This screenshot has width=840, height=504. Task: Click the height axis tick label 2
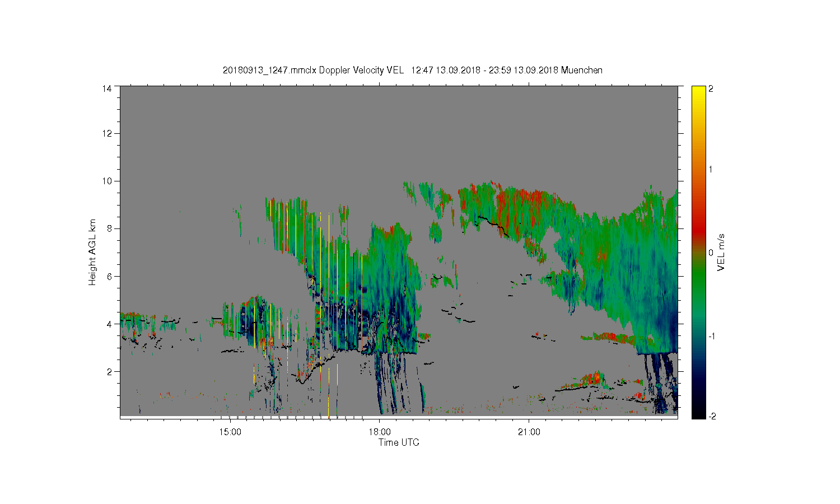click(109, 371)
